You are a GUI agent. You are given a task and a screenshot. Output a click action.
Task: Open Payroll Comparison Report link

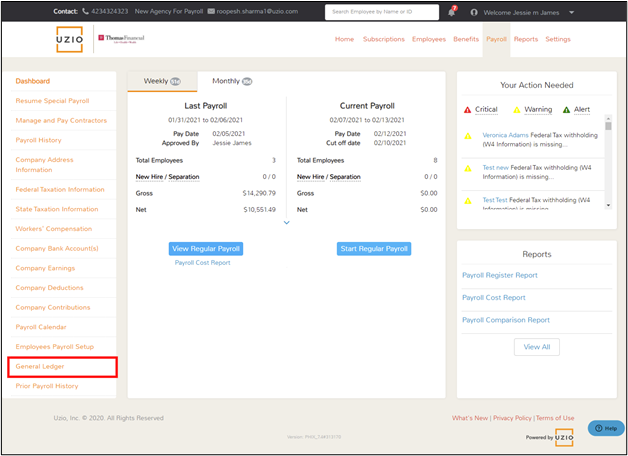pos(506,320)
